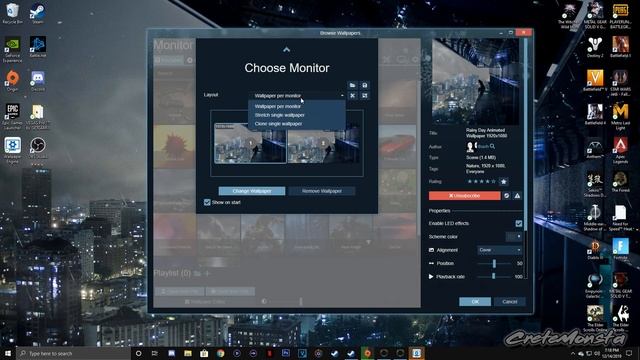The height and width of the screenshot is (360, 640).
Task: Choose 'Stretch single wallpaper' layout option
Action: [280, 115]
